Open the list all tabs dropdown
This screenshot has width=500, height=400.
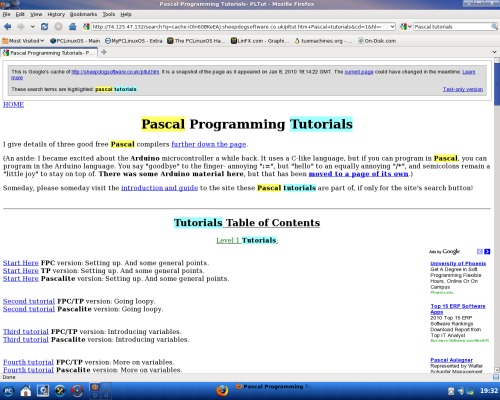click(494, 52)
